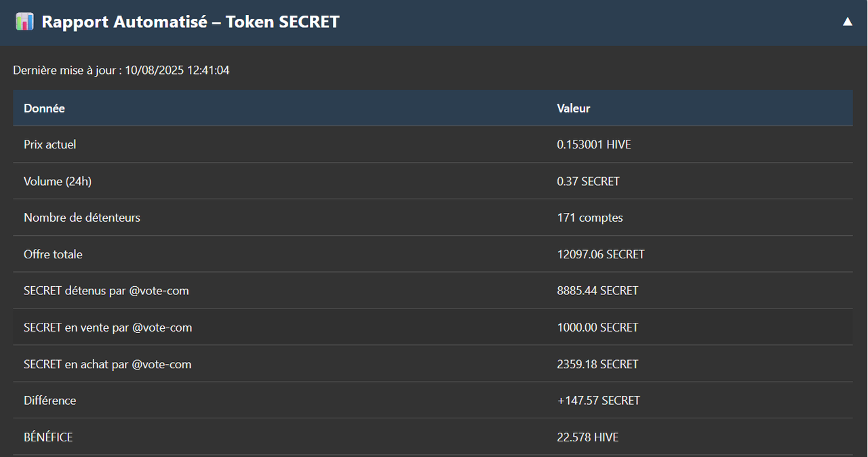Select SECRET en vente par @vote-com row

tap(433, 327)
